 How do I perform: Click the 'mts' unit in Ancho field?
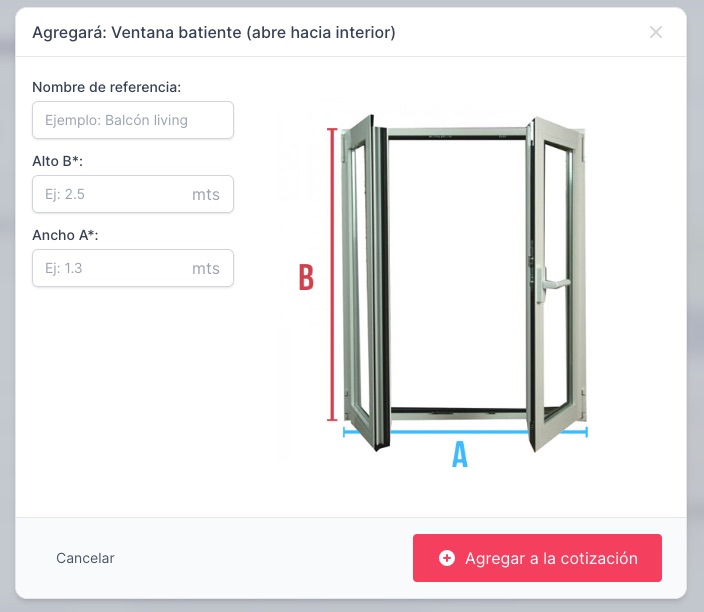pos(206,269)
